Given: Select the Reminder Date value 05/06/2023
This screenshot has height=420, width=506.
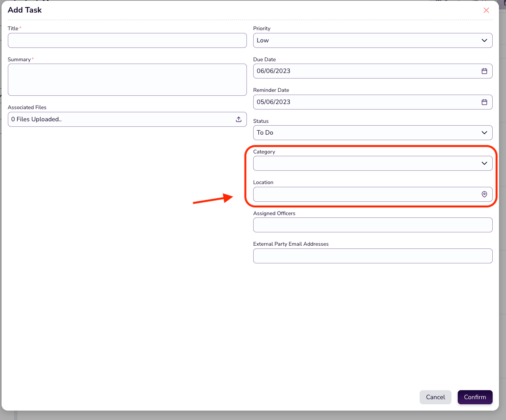Looking at the screenshot, I should pos(274,102).
